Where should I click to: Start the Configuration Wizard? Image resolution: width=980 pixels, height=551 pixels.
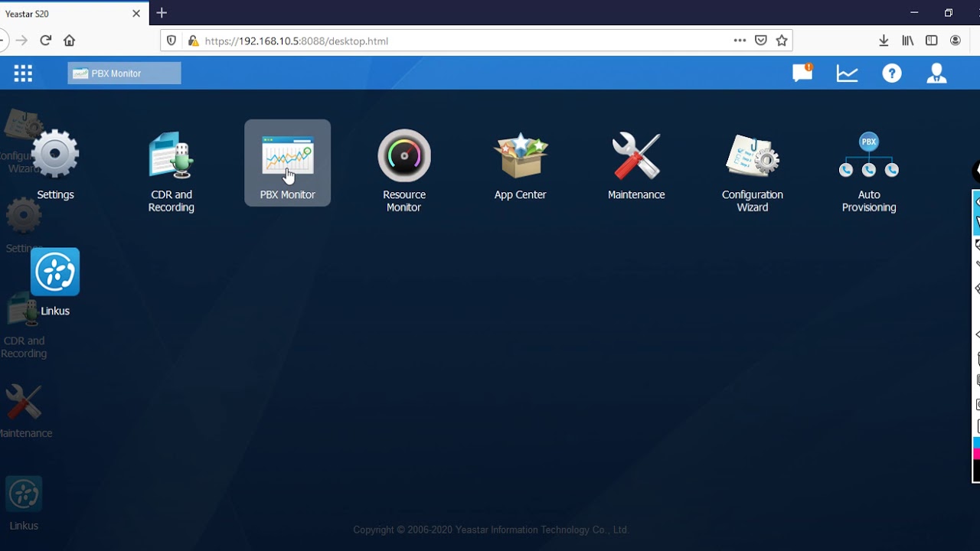pyautogui.click(x=753, y=171)
